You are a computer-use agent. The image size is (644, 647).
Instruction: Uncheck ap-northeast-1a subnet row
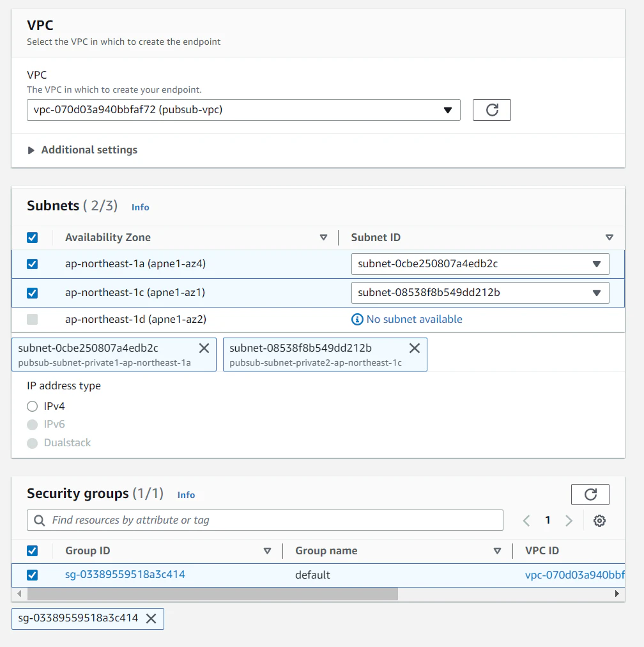click(x=32, y=264)
